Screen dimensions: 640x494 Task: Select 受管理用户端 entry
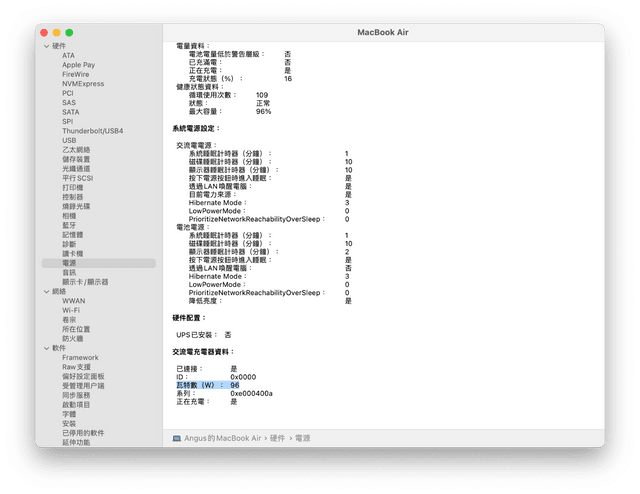coord(83,386)
